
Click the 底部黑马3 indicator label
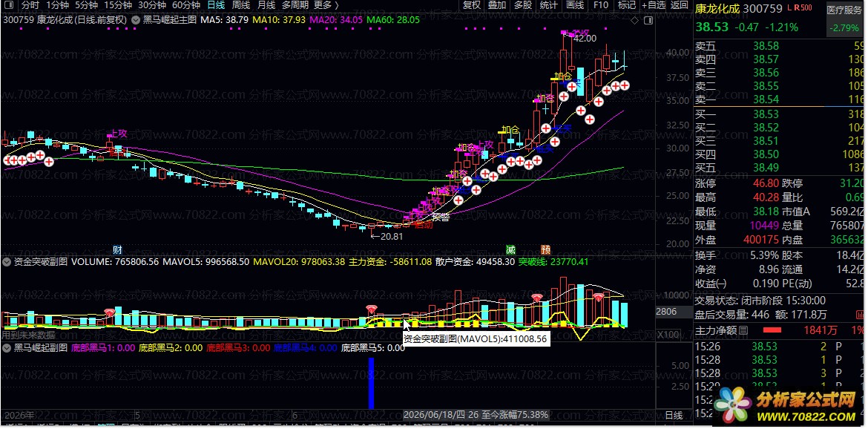pos(238,348)
